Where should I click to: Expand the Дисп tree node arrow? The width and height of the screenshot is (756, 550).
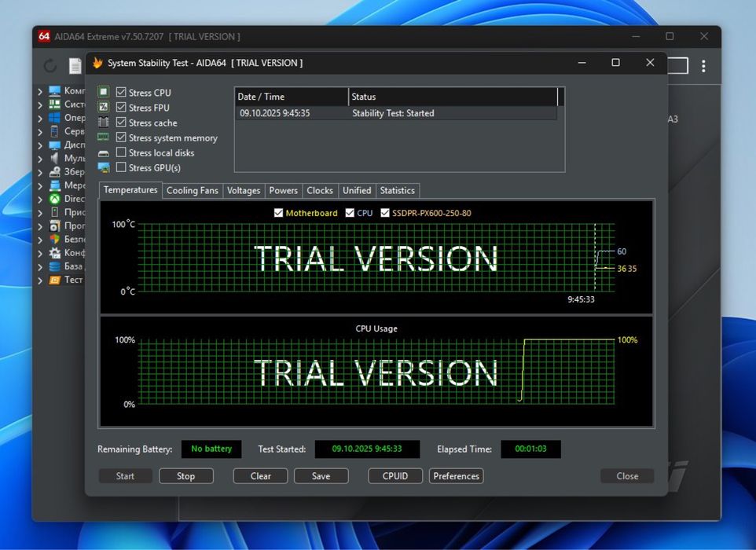tap(40, 145)
